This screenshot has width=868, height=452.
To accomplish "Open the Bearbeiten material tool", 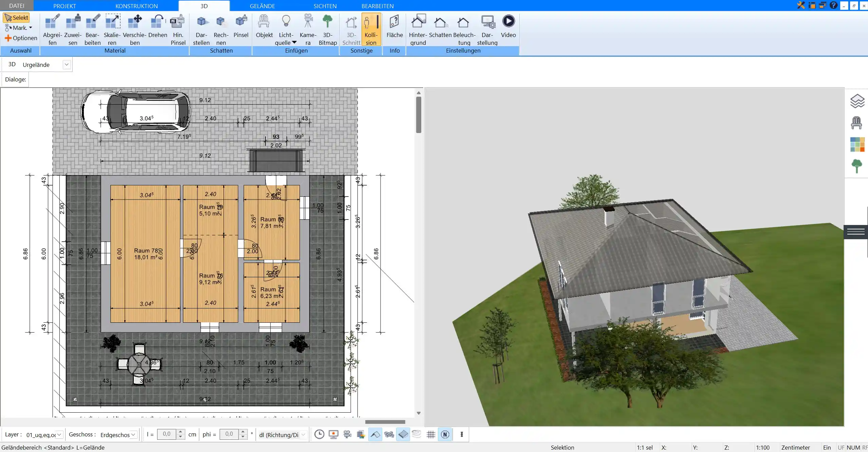I will point(93,30).
